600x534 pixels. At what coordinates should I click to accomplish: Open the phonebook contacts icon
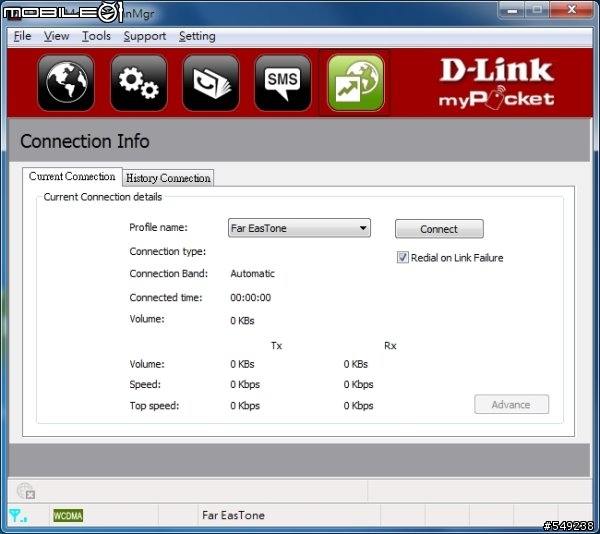coord(211,83)
